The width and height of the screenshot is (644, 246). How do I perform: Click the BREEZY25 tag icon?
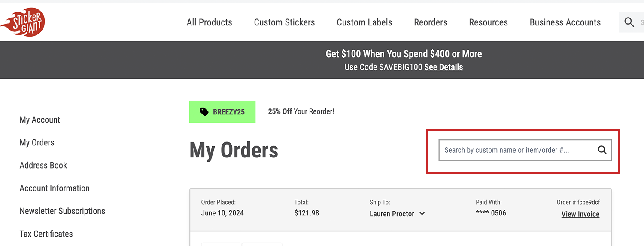pyautogui.click(x=204, y=112)
